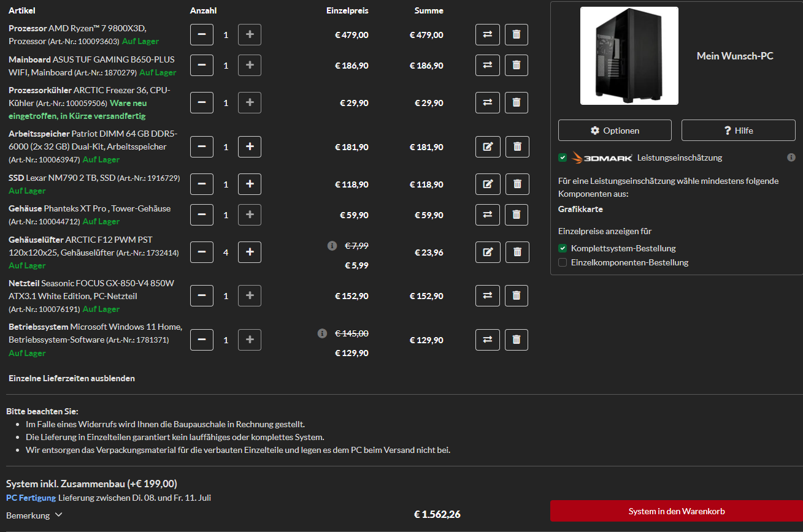Decrease quantity of Windows 11 Home
The width and height of the screenshot is (803, 532).
pos(202,340)
